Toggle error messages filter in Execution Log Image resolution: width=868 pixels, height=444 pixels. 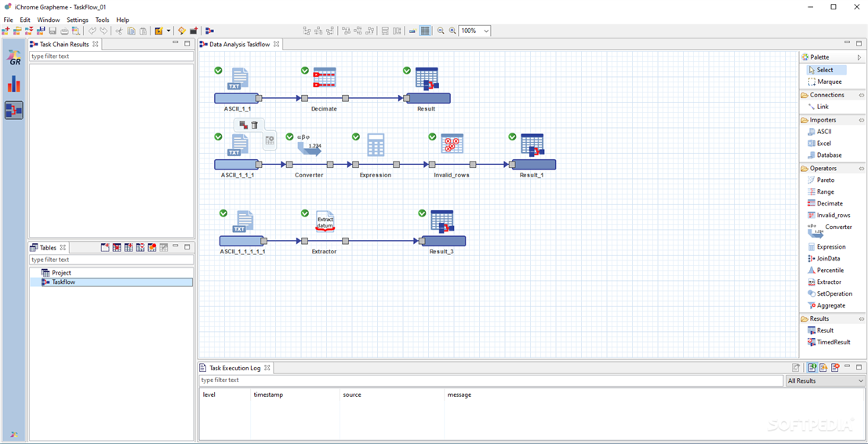tap(835, 367)
